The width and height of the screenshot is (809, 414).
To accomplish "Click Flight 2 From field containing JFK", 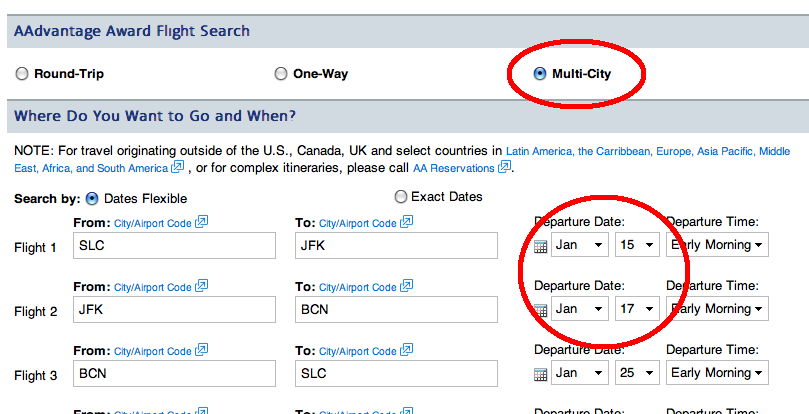I will [x=174, y=309].
